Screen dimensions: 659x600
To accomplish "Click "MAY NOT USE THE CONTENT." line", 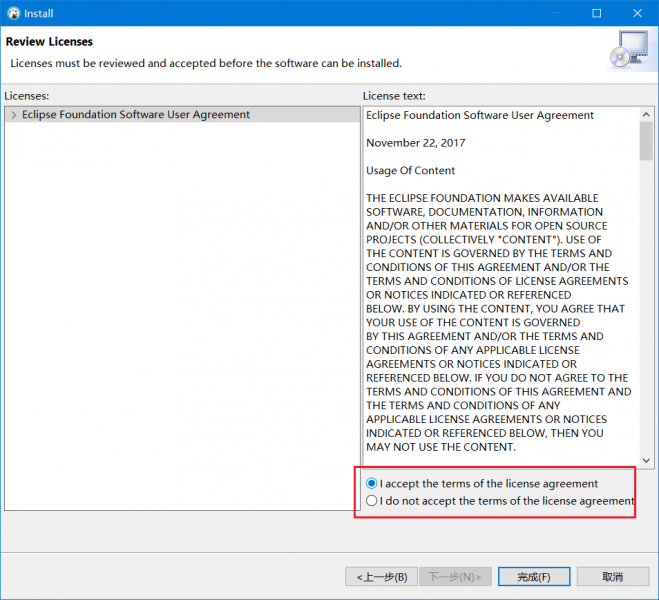I will click(440, 447).
